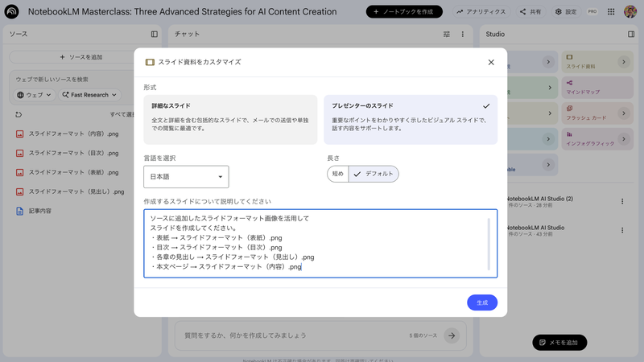Expand the フラッシュ カード tile chevron
Viewport: 644px width, 362px height.
coord(623,113)
